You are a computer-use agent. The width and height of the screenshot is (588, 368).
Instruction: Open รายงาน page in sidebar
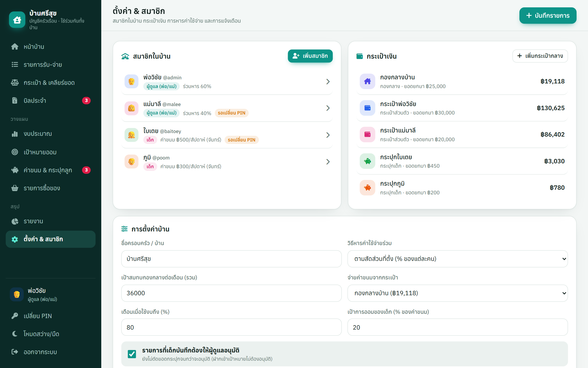51,221
